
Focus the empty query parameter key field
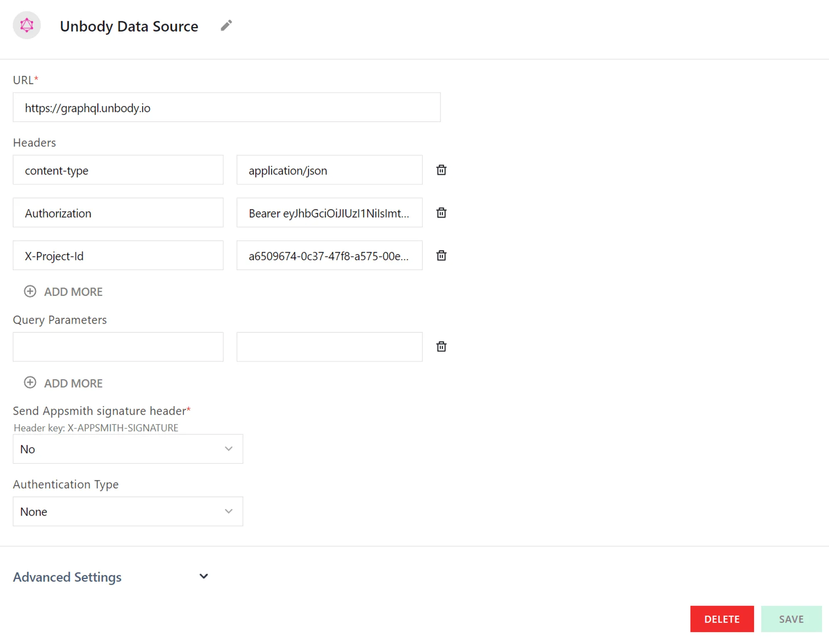(x=118, y=346)
